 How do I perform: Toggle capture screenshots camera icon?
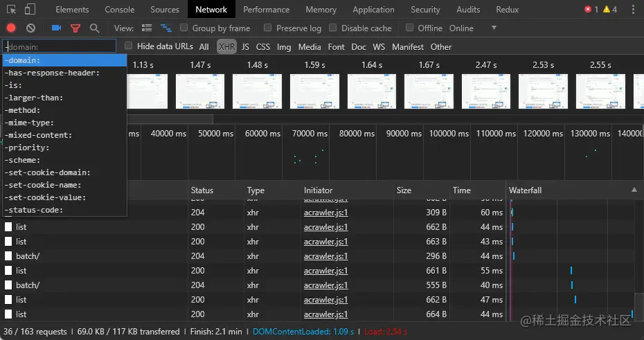pos(56,28)
